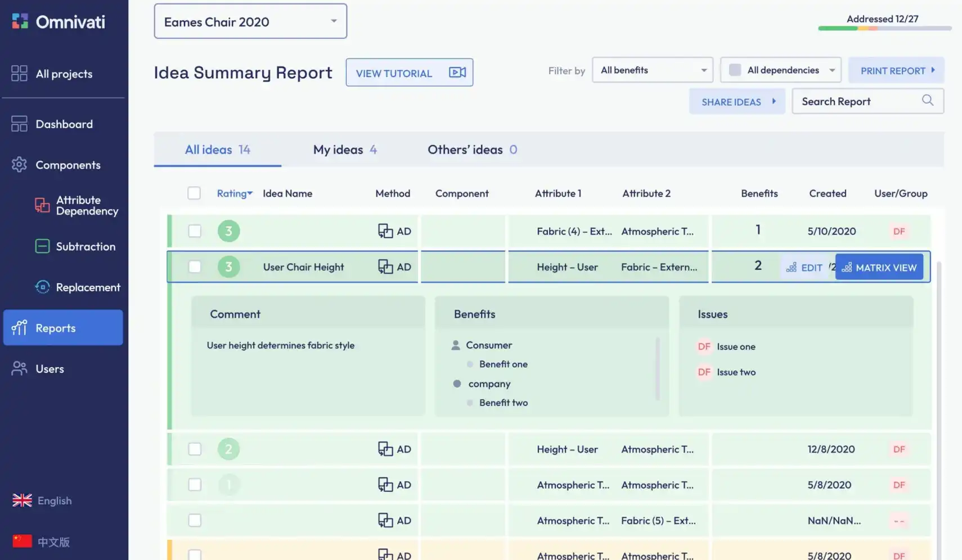Click the Omnivati logo icon
The width and height of the screenshot is (962, 560).
coord(20,21)
